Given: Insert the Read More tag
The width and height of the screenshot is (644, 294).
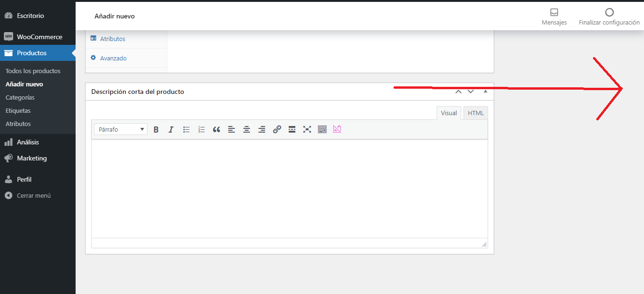Looking at the screenshot, I should click(x=292, y=129).
